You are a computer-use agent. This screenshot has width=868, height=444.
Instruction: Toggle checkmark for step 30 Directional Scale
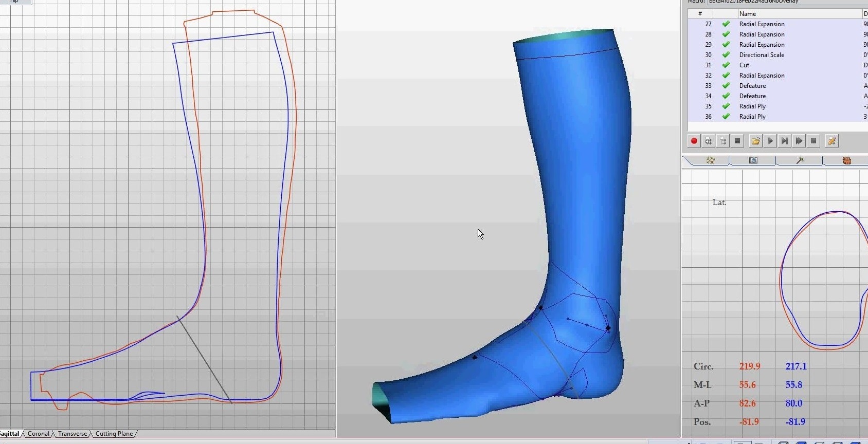pyautogui.click(x=726, y=55)
